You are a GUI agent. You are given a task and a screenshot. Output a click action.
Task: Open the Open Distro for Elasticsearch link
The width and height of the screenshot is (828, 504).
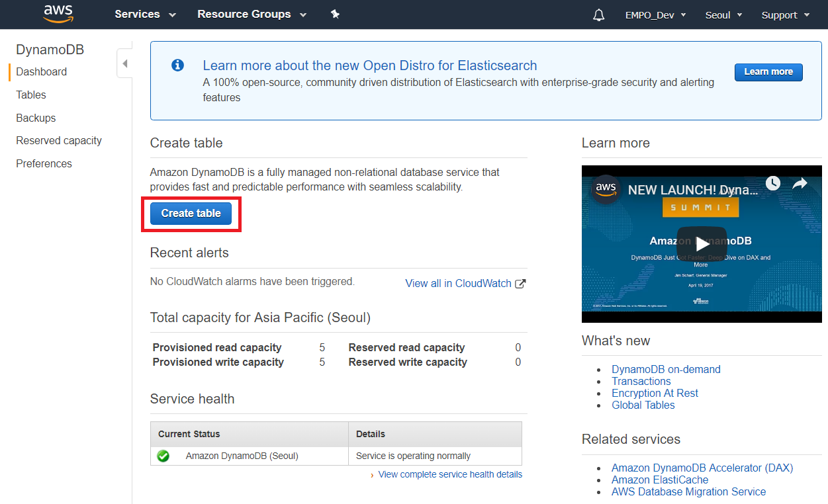370,65
